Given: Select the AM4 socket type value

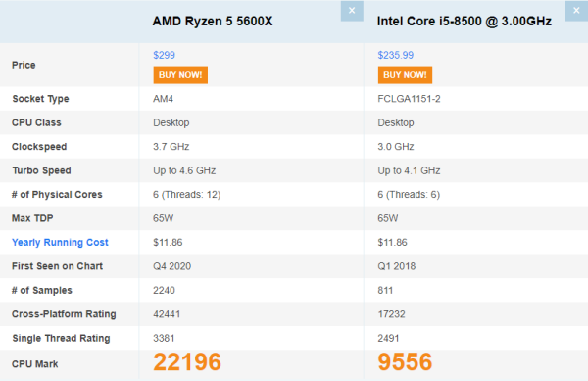Looking at the screenshot, I should point(163,99).
